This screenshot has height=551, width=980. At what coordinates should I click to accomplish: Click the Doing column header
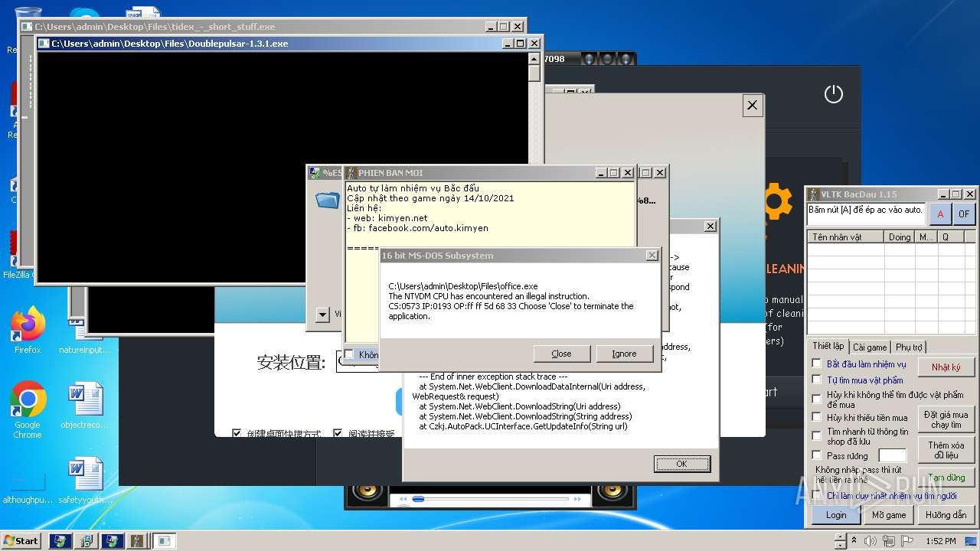point(900,237)
